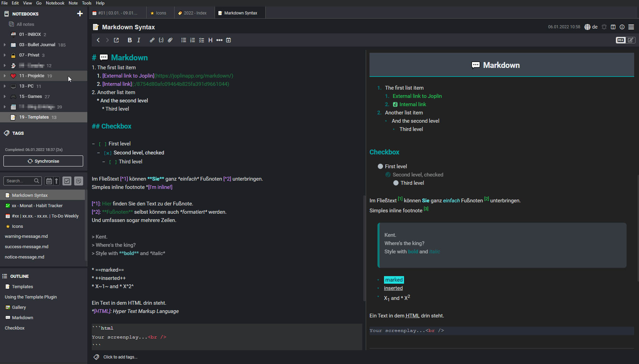The height and width of the screenshot is (364, 639).
Task: Toggle editor layout columns icon
Action: point(613,27)
